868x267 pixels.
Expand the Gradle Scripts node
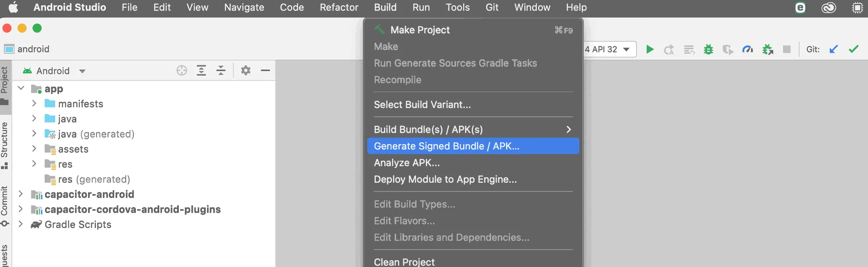20,224
